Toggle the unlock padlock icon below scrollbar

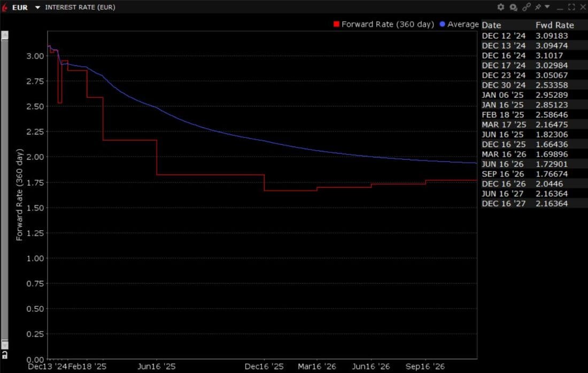[x=4, y=355]
